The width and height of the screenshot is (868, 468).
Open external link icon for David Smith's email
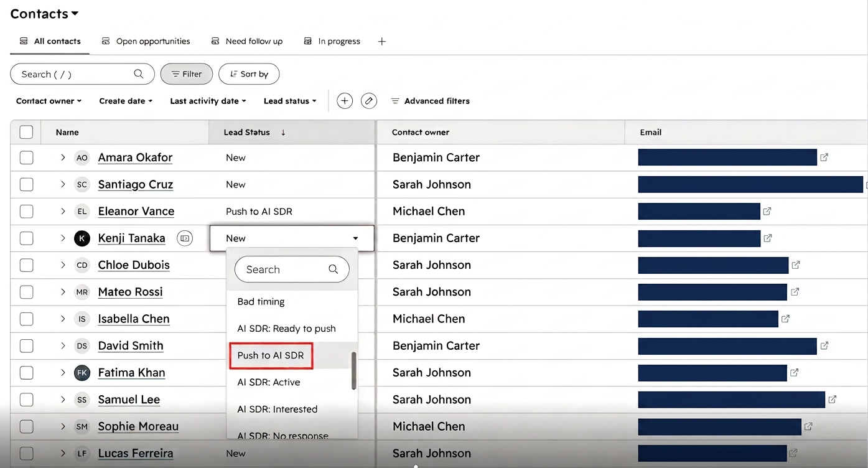(x=824, y=345)
